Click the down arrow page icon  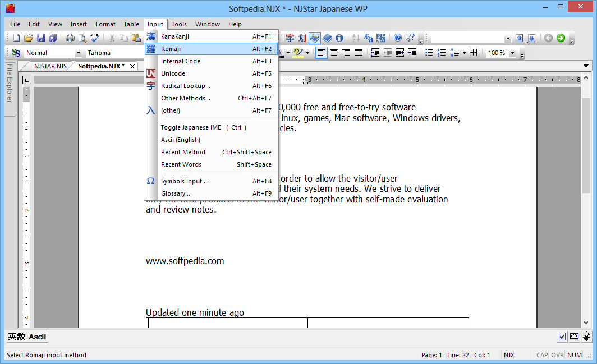pos(532,38)
